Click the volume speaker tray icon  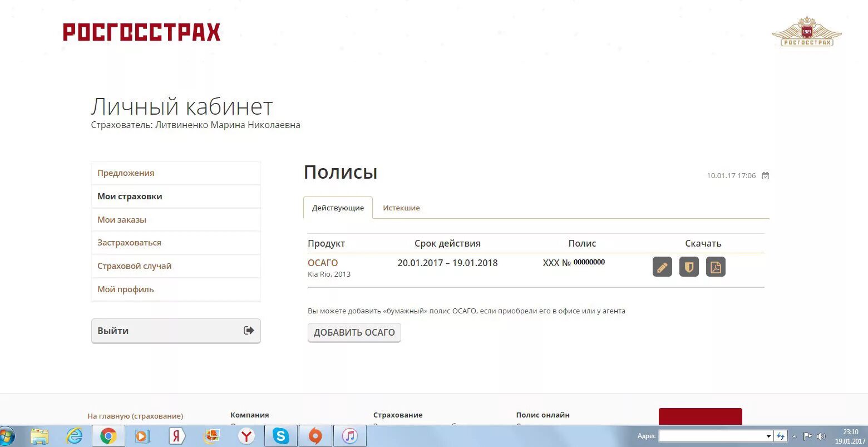click(x=821, y=436)
